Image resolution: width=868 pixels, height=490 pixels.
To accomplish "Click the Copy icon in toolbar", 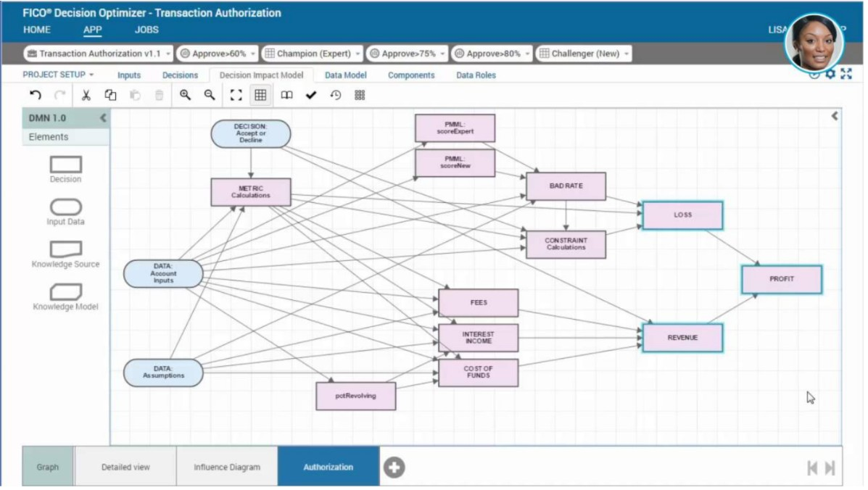I will tap(110, 95).
